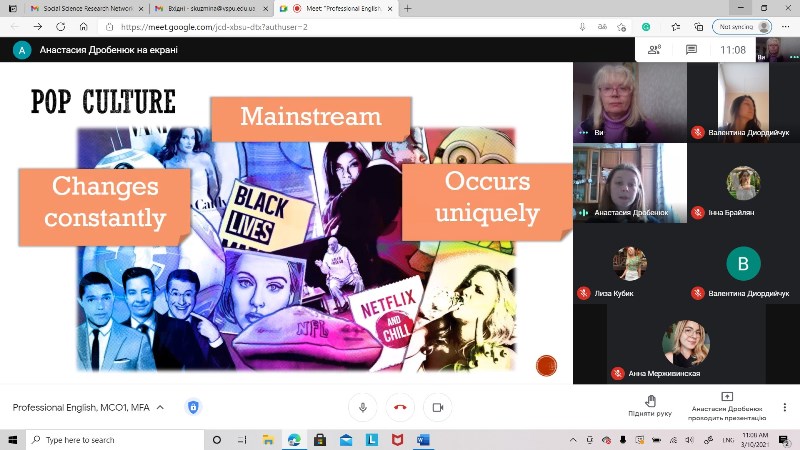This screenshot has height=450, width=800.
Task: Open the Favorites list icon
Action: [676, 27]
